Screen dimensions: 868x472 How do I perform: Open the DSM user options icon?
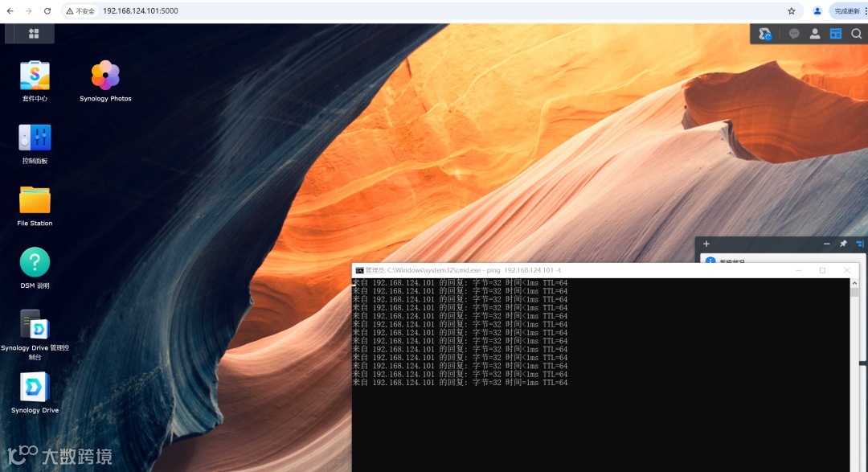point(815,34)
